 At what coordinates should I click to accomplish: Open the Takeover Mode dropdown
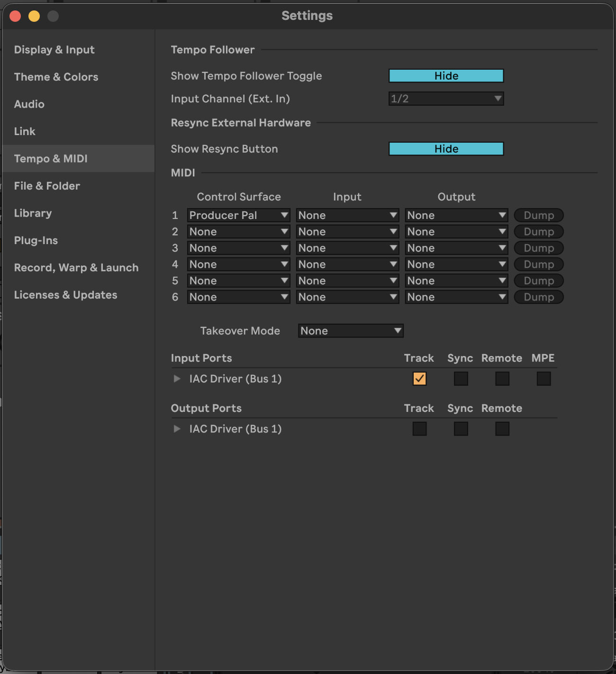point(351,331)
